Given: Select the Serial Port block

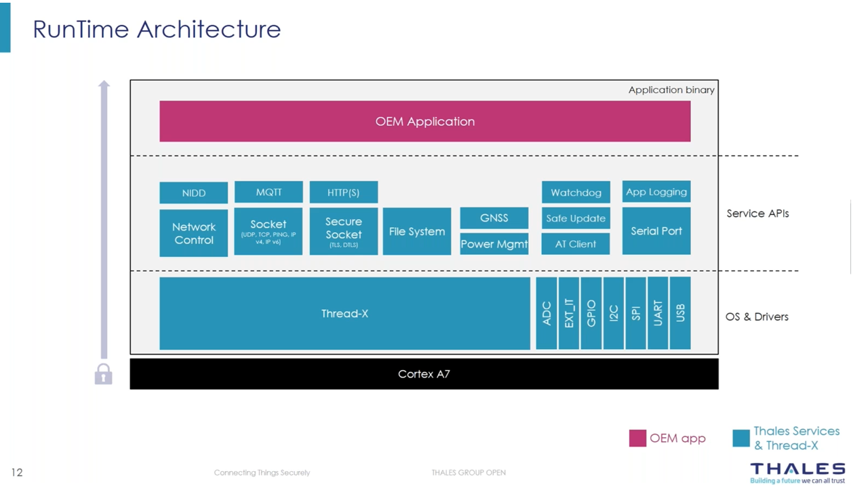Looking at the screenshot, I should click(656, 231).
